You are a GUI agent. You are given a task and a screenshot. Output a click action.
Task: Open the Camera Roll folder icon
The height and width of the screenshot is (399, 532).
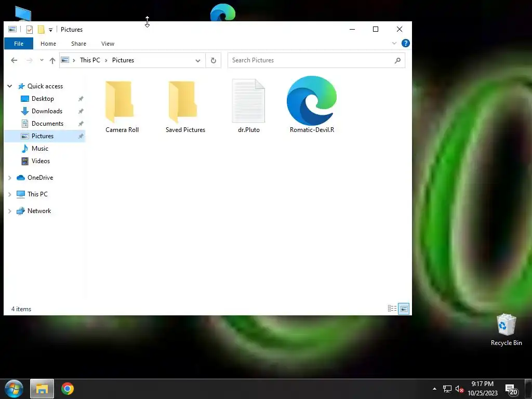[119, 102]
